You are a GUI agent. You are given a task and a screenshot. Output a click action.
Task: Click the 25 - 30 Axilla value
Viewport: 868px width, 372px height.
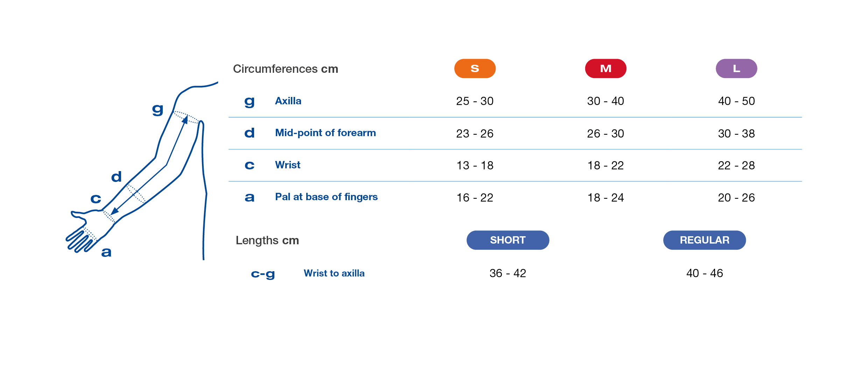point(475,101)
